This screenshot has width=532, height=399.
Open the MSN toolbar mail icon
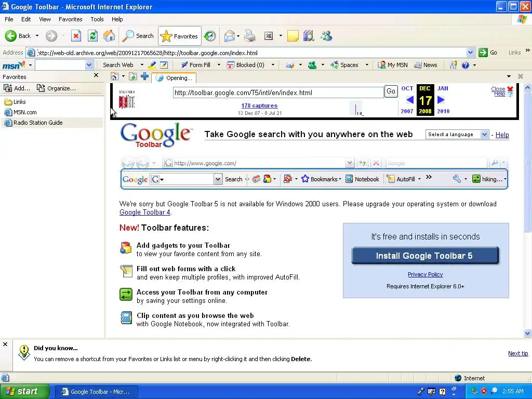tap(290, 65)
